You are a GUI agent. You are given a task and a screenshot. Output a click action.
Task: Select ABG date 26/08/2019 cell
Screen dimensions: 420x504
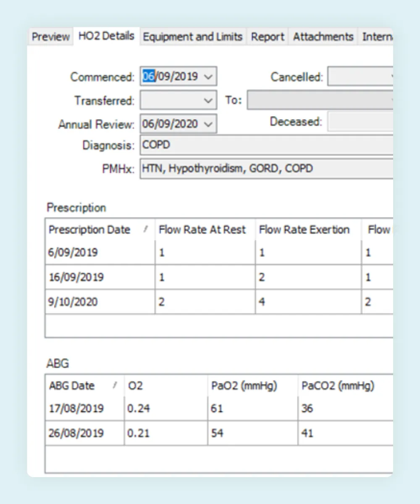[85, 433]
